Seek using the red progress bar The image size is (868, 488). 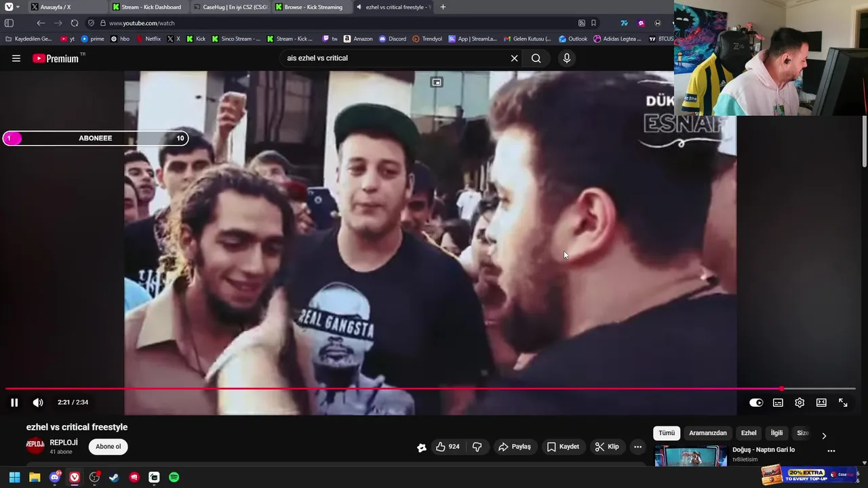click(x=431, y=388)
